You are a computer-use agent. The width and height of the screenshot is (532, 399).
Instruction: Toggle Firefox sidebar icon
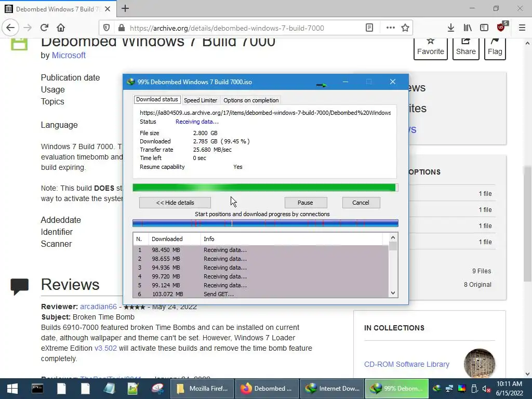(484, 28)
